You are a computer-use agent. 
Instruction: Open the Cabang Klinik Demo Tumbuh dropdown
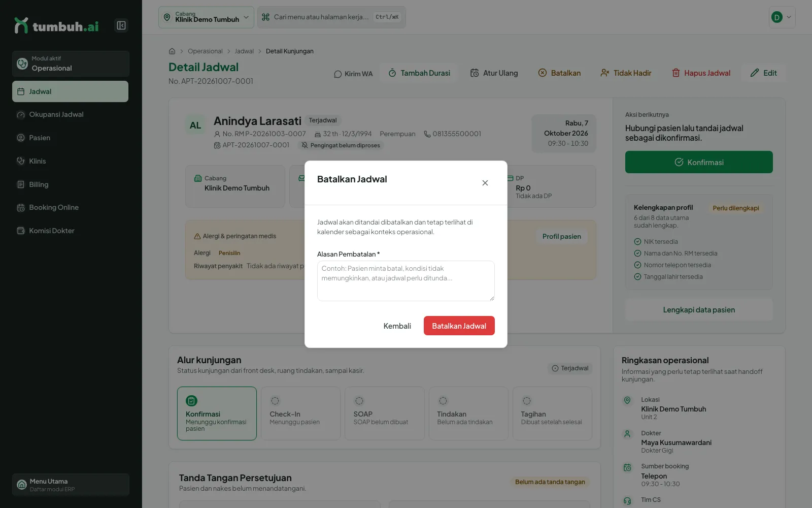point(206,17)
